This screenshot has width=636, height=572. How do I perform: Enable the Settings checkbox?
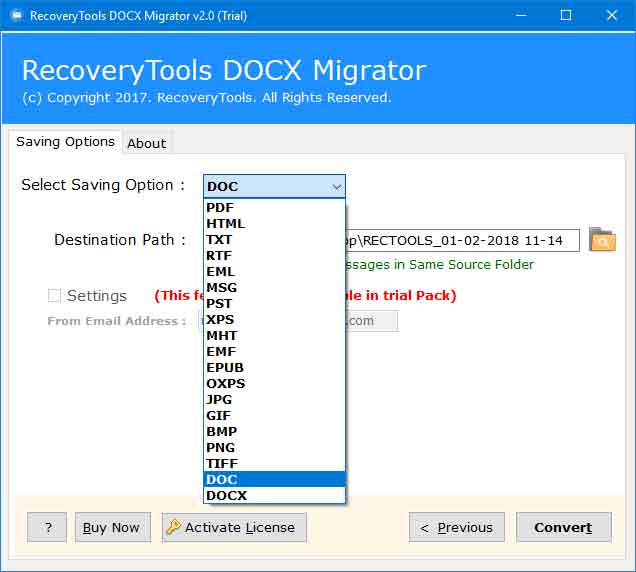point(54,296)
